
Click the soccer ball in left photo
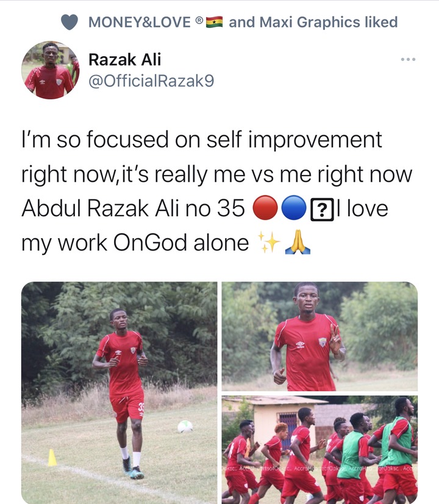(x=185, y=427)
